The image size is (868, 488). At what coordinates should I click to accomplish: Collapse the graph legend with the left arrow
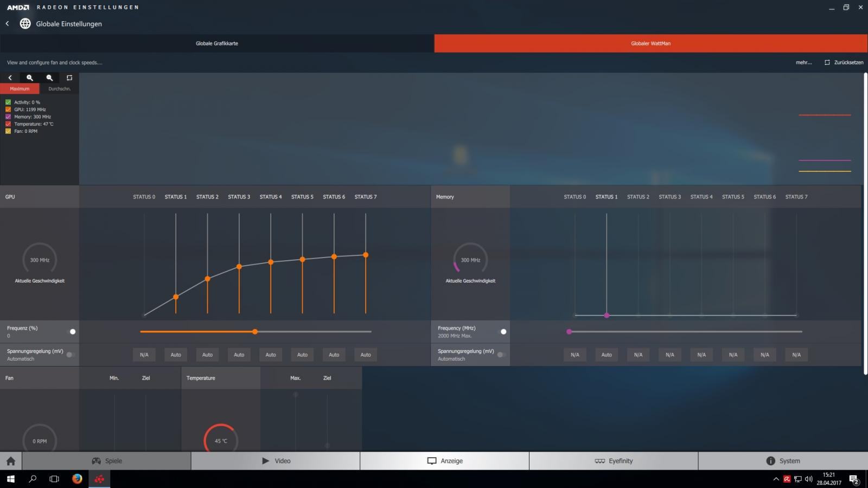click(10, 78)
